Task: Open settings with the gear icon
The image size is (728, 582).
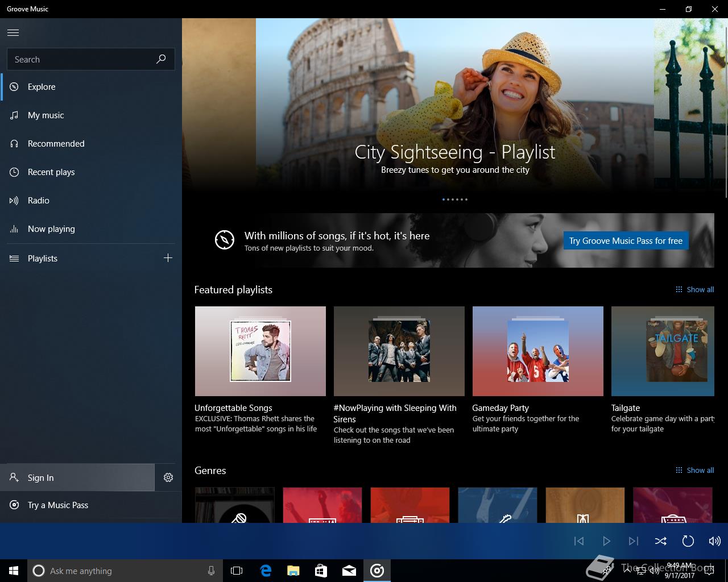Action: click(168, 477)
